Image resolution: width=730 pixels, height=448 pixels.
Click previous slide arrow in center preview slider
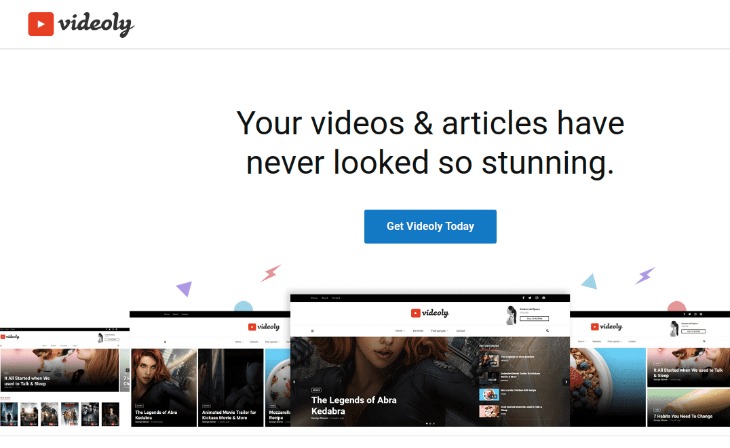(294, 381)
